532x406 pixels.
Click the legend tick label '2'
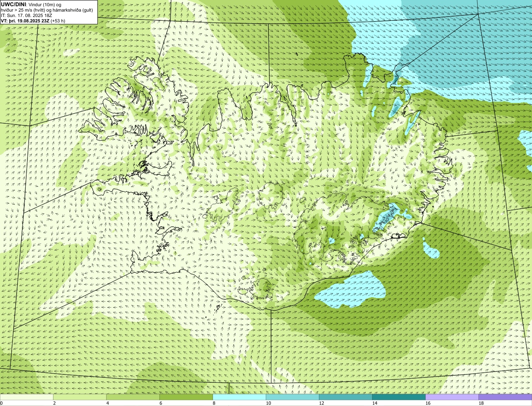tap(54, 403)
